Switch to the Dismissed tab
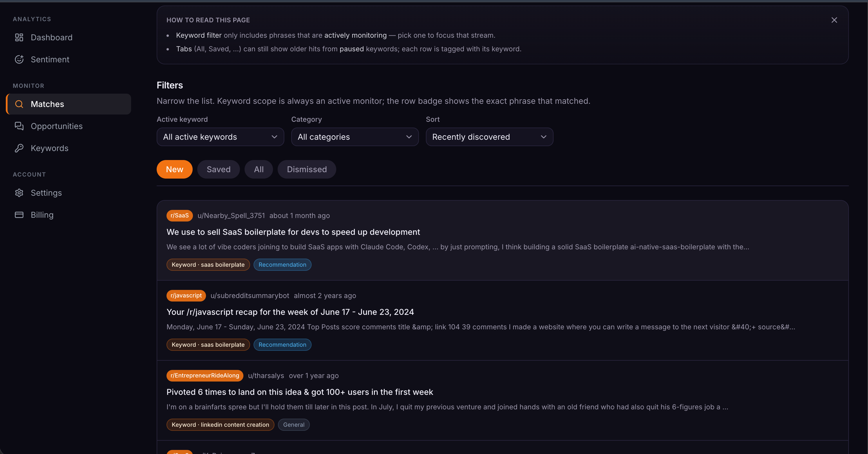Screen dimensions: 868x454 307,169
